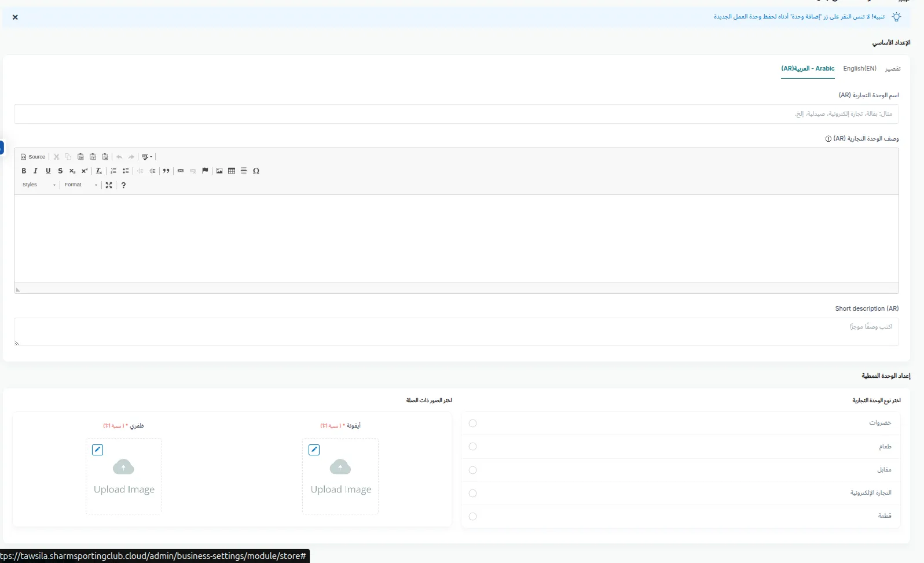Image resolution: width=924 pixels, height=563 pixels.
Task: Edit the طفري thumbnail with pencil button
Action: 98,450
